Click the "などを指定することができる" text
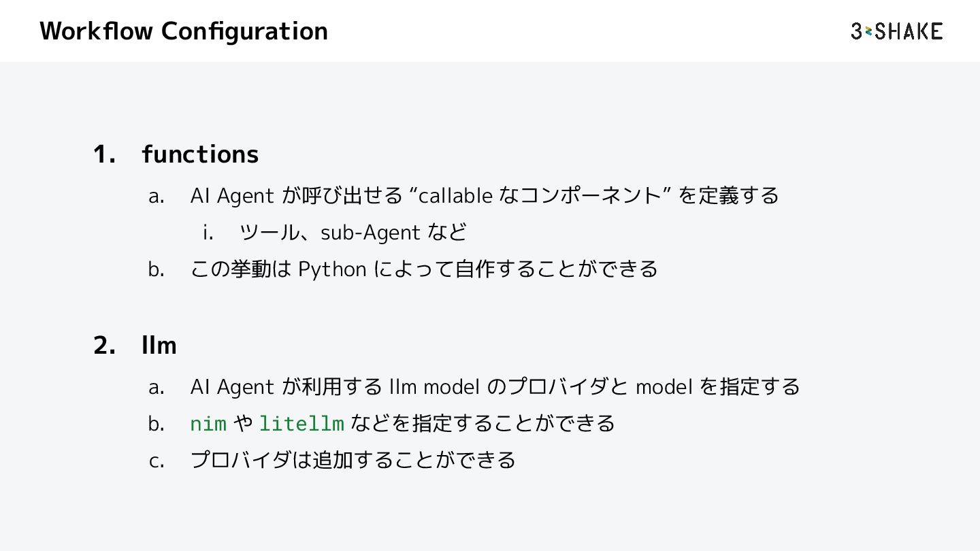Image resolution: width=980 pixels, height=551 pixels. pos(483,424)
